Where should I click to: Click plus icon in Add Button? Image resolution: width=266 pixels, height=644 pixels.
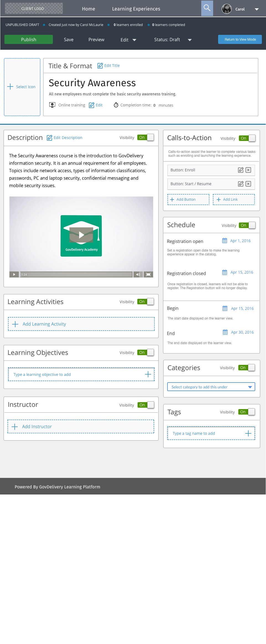pos(172,200)
